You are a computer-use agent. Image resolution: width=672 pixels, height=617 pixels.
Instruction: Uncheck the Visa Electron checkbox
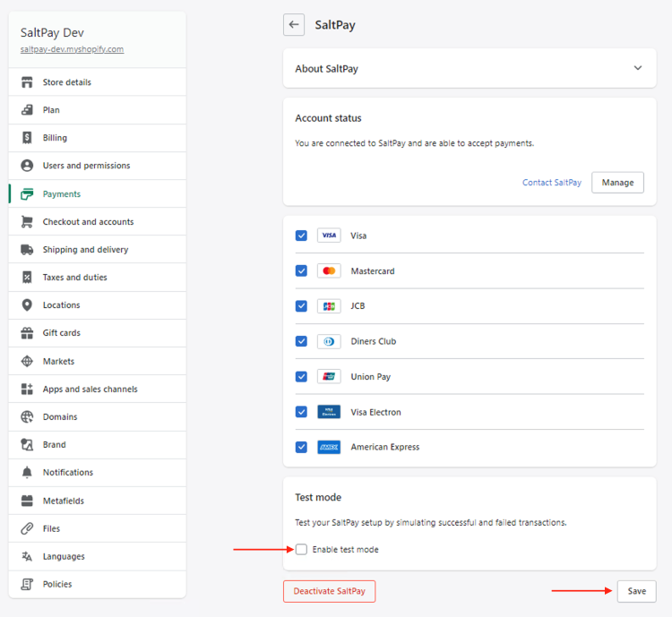tap(301, 412)
